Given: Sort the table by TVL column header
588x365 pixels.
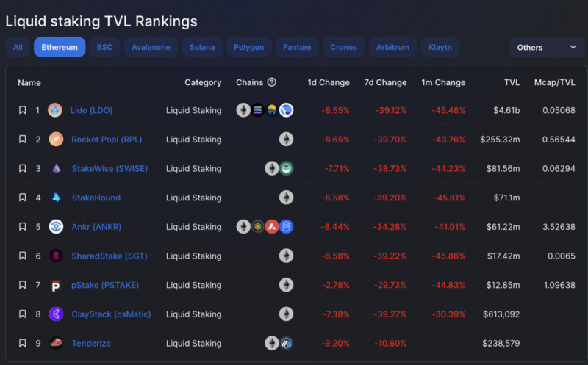Looking at the screenshot, I should pyautogui.click(x=512, y=82).
